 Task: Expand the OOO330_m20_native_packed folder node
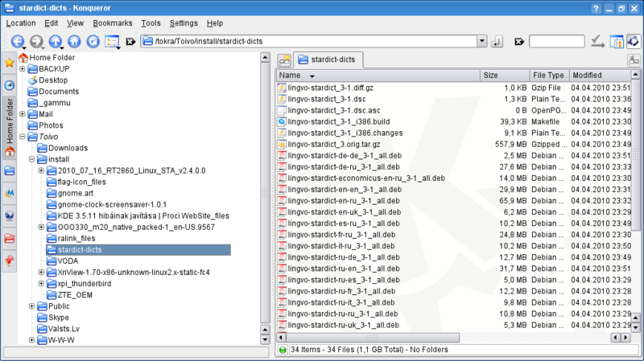[41, 227]
